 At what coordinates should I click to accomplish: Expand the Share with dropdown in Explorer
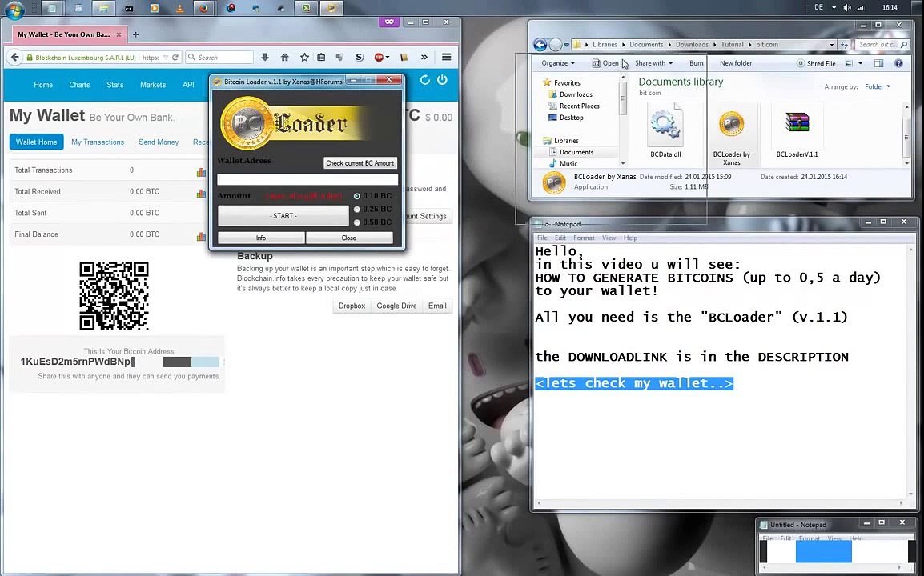pyautogui.click(x=653, y=63)
